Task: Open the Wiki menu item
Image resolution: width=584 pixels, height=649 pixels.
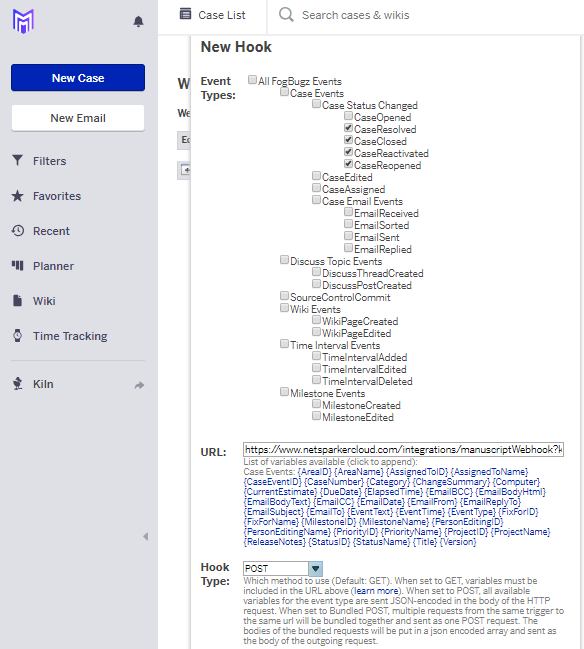Action: [x=44, y=301]
